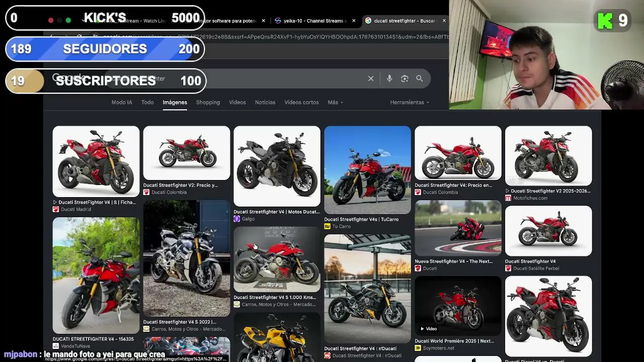Click the Galgo source favicon
This screenshot has height=362, width=644.
click(237, 219)
